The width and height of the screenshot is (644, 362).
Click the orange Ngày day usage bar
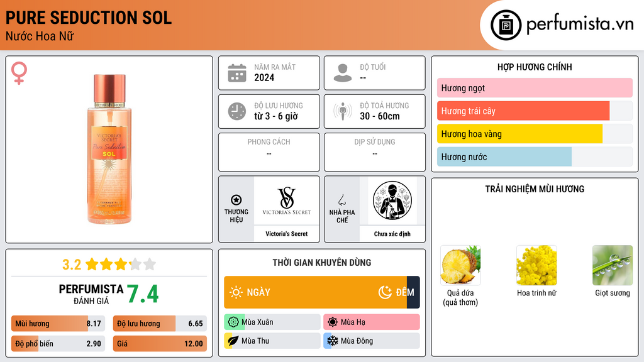(316, 292)
